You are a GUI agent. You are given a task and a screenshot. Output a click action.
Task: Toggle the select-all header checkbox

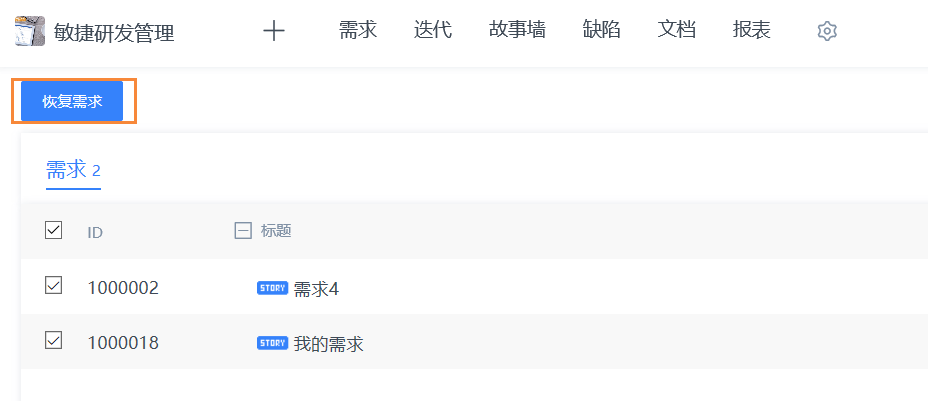[53, 230]
